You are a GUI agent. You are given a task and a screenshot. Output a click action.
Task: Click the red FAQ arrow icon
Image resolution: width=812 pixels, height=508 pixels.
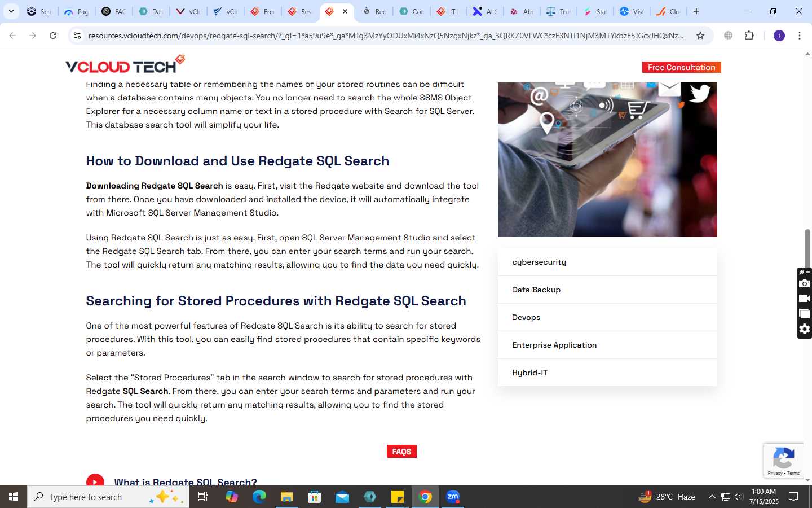pos(95,480)
